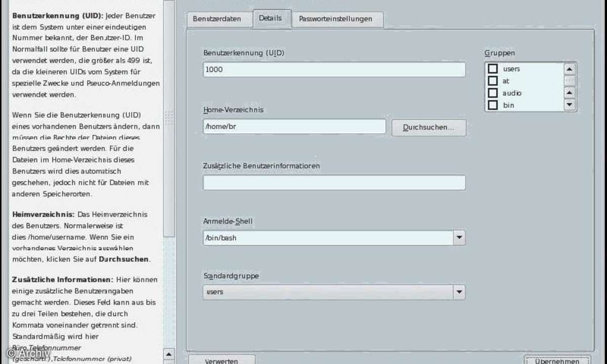Click the bold Zusätzliche Informationen: help heading

click(63, 279)
